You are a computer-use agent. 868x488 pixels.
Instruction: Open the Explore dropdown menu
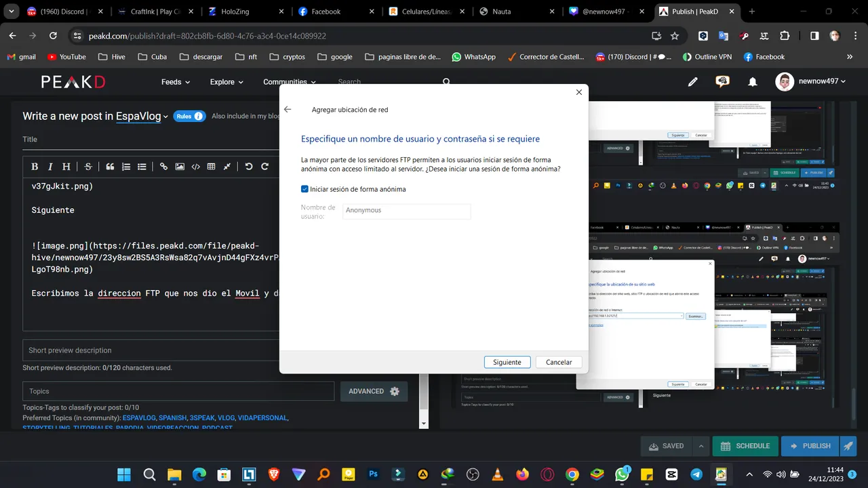click(x=226, y=82)
